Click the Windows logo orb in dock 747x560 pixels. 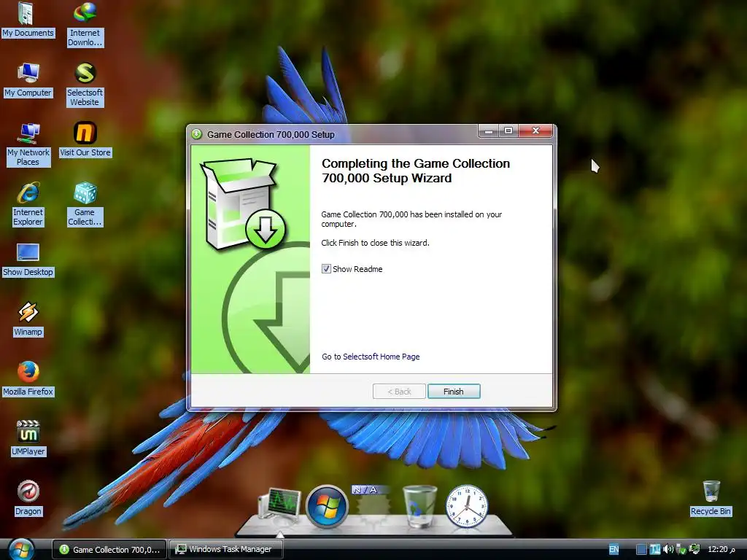pos(327,507)
